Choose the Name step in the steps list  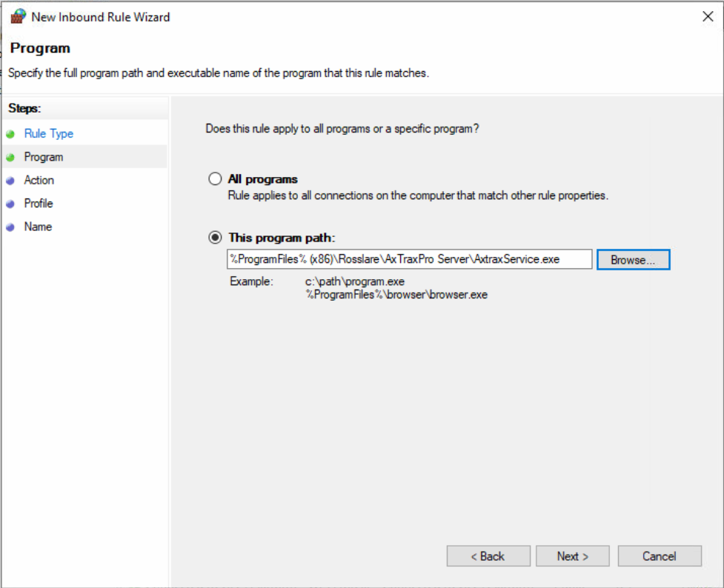(x=38, y=227)
